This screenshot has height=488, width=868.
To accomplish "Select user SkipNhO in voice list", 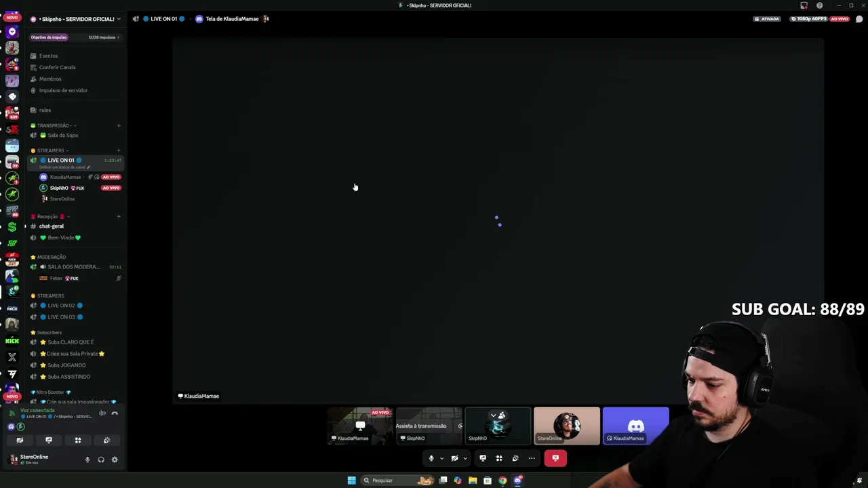I will click(x=59, y=188).
